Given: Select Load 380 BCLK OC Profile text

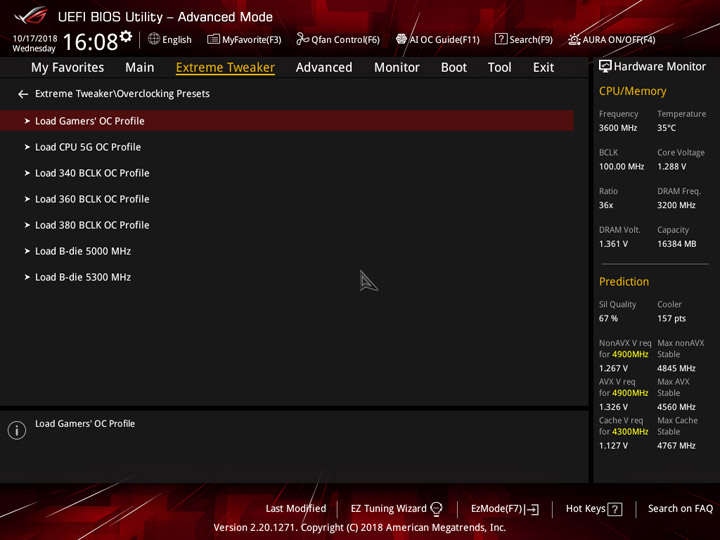Looking at the screenshot, I should click(92, 225).
